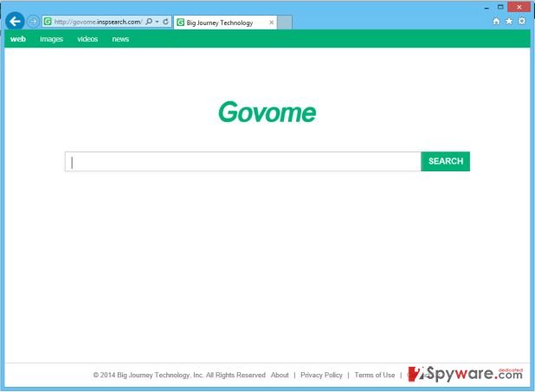Minimize the browser window
The width and height of the screenshot is (535, 392).
pyautogui.click(x=487, y=7)
